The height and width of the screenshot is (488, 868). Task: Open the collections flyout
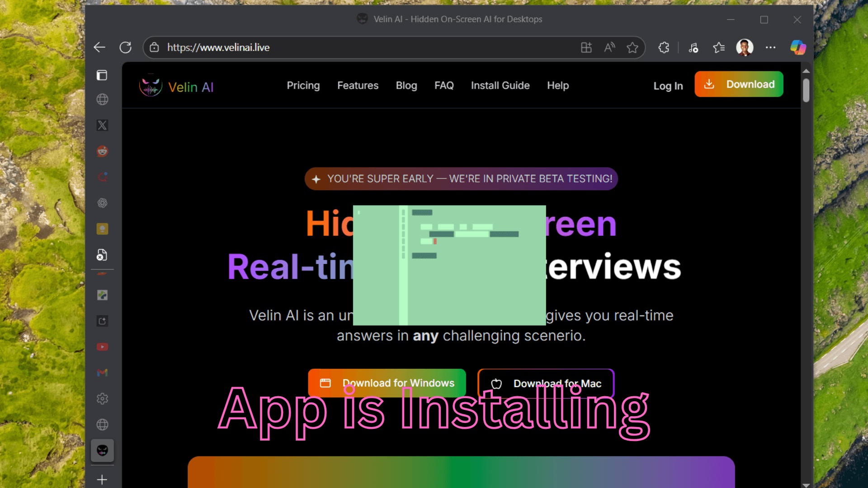(719, 47)
